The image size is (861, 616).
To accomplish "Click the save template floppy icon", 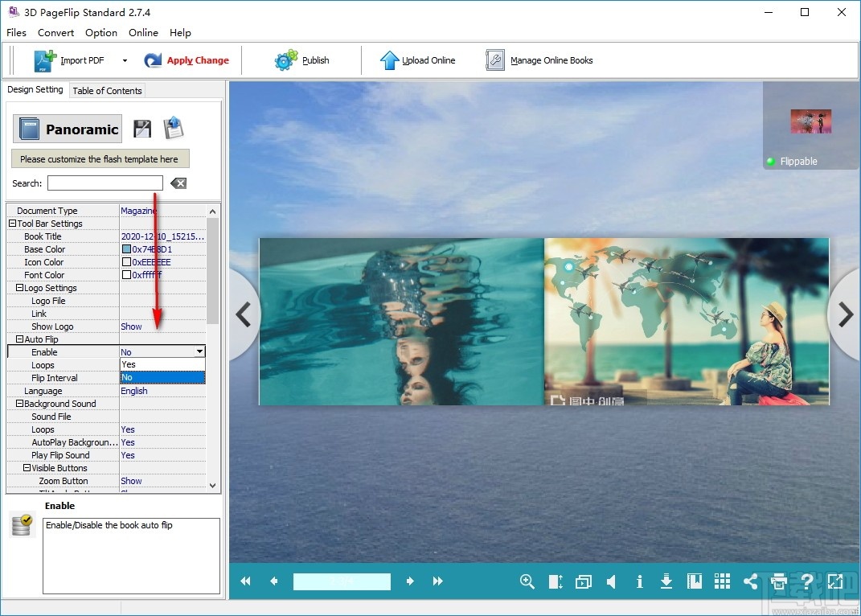I will pyautogui.click(x=143, y=129).
